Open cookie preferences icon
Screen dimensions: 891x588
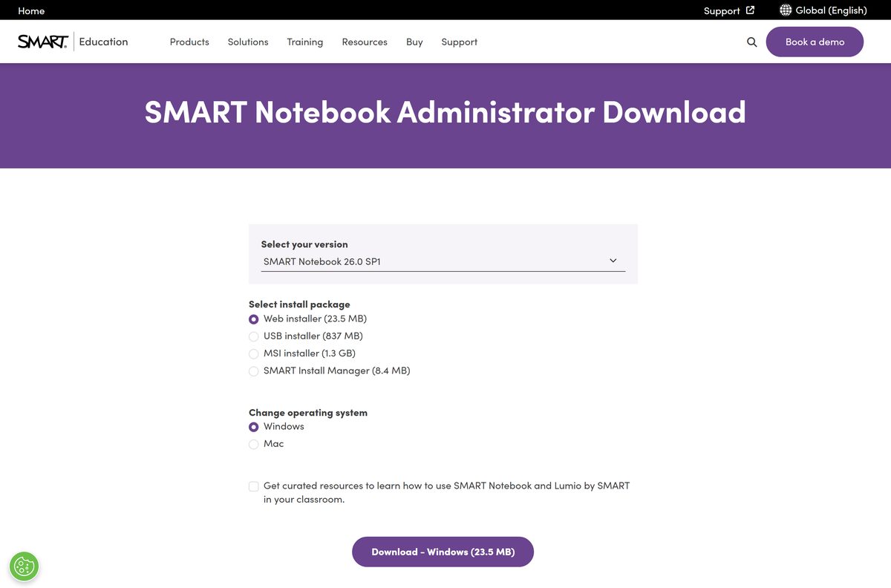tap(25, 566)
